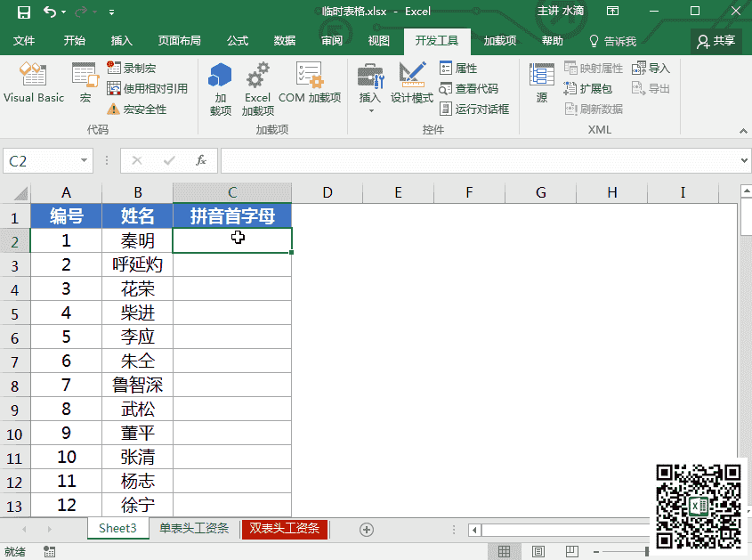Click the Tell Me search box (告诉我)
This screenshot has height=560, width=752.
pyautogui.click(x=613, y=41)
